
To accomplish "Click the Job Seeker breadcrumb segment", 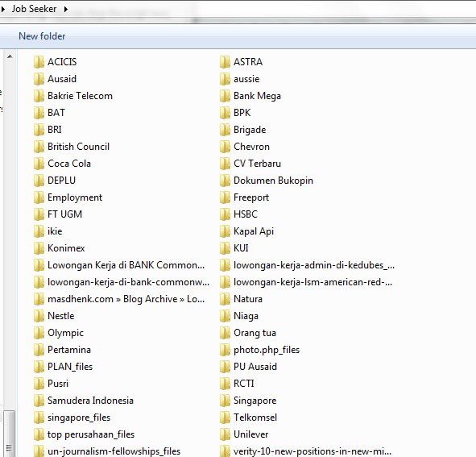I will click(x=34, y=9).
